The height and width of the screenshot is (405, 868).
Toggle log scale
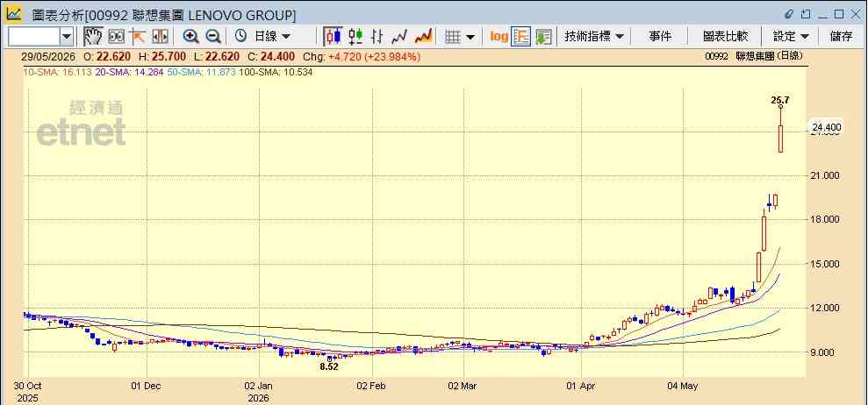point(499,37)
